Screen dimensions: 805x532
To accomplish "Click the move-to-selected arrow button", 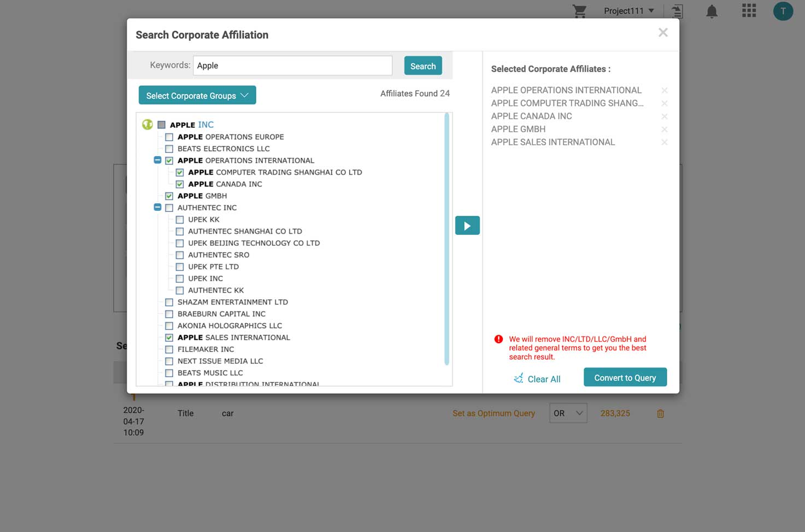I will 467,225.
